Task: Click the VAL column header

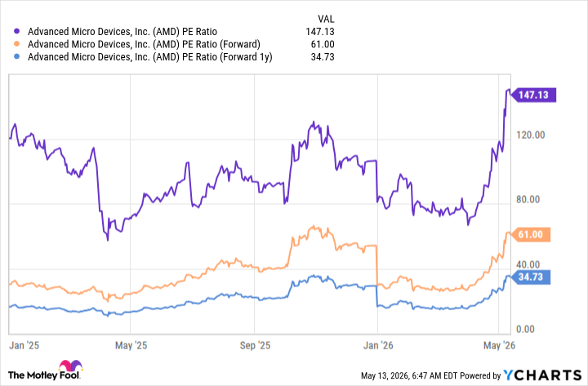Action: click(326, 19)
